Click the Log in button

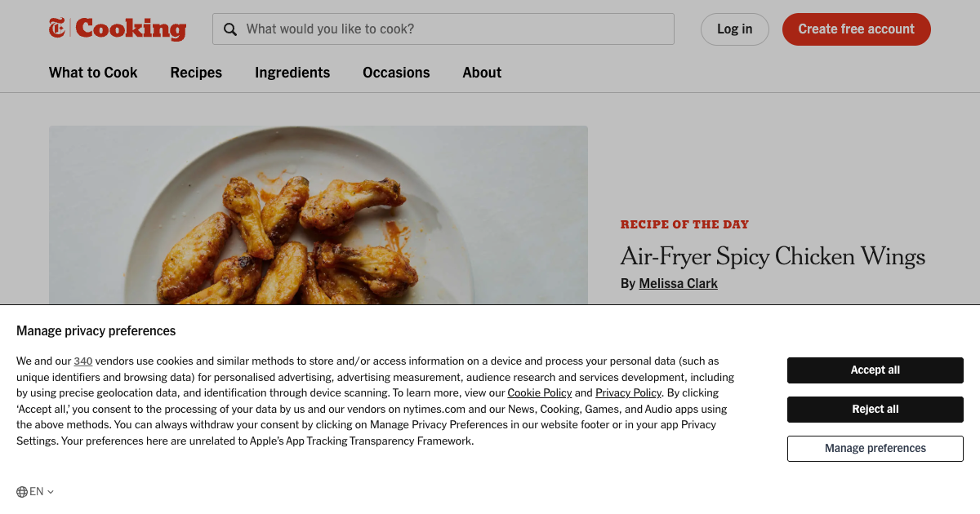pyautogui.click(x=734, y=29)
